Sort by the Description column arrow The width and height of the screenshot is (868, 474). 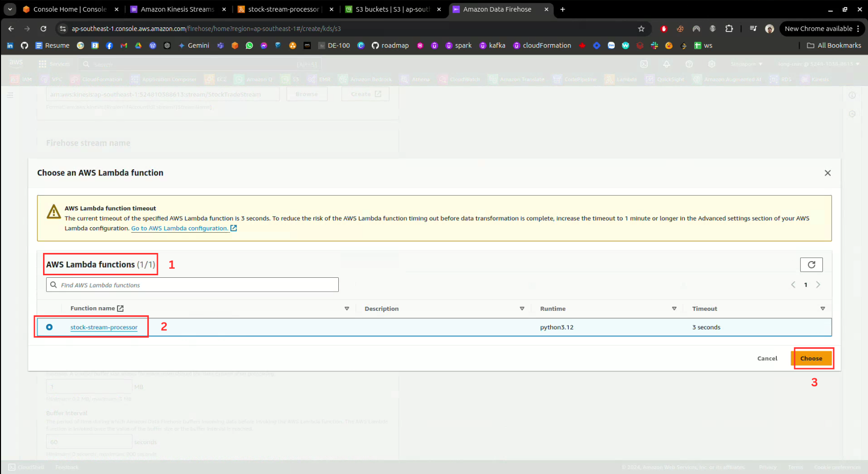(522, 309)
